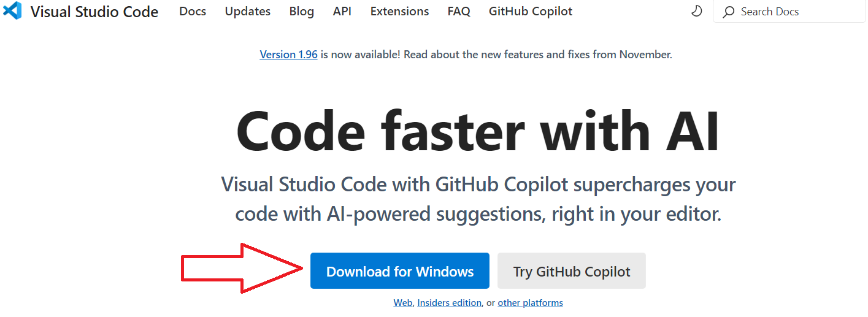This screenshot has width=868, height=317.
Task: Click the Visual Studio Code logo icon
Action: (x=12, y=11)
